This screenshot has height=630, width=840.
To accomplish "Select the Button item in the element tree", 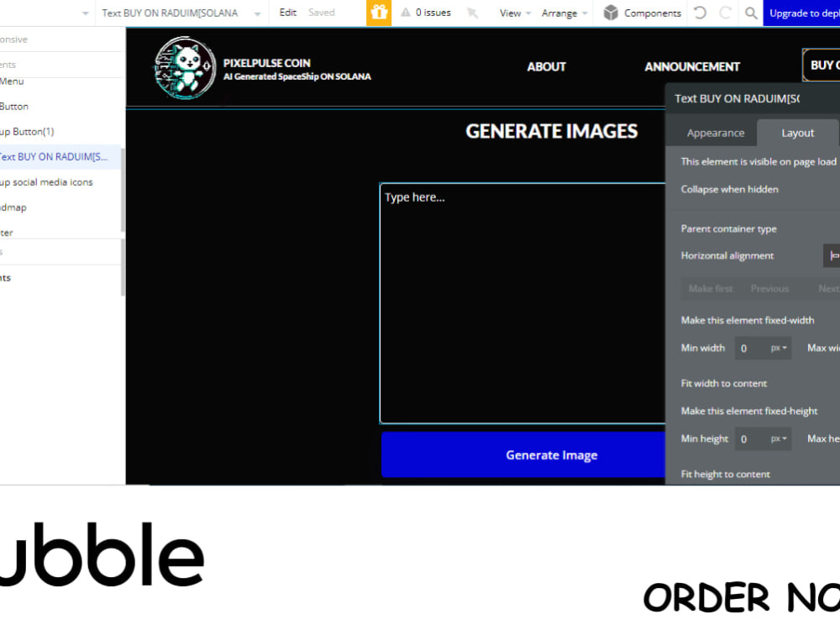I will coord(14,107).
